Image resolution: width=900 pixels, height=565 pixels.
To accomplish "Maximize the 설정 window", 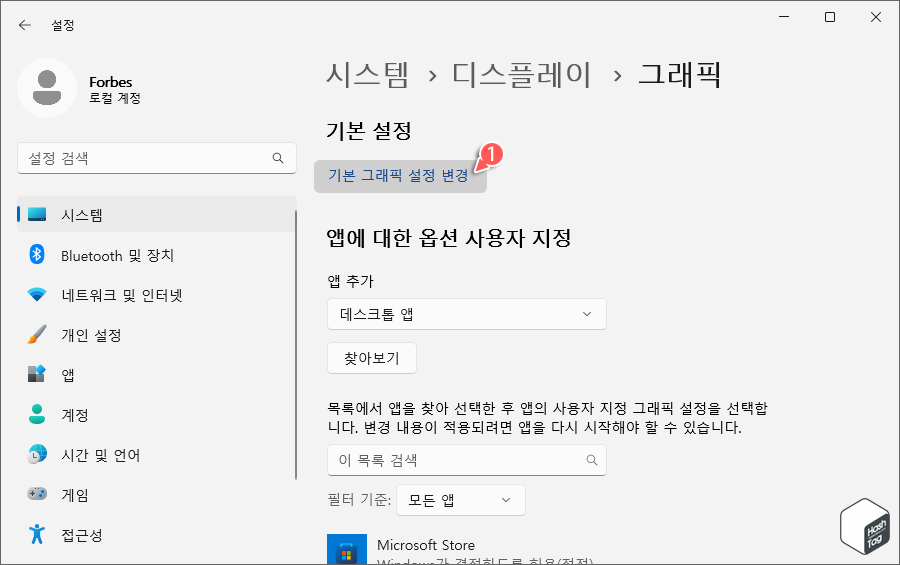I will (x=830, y=17).
